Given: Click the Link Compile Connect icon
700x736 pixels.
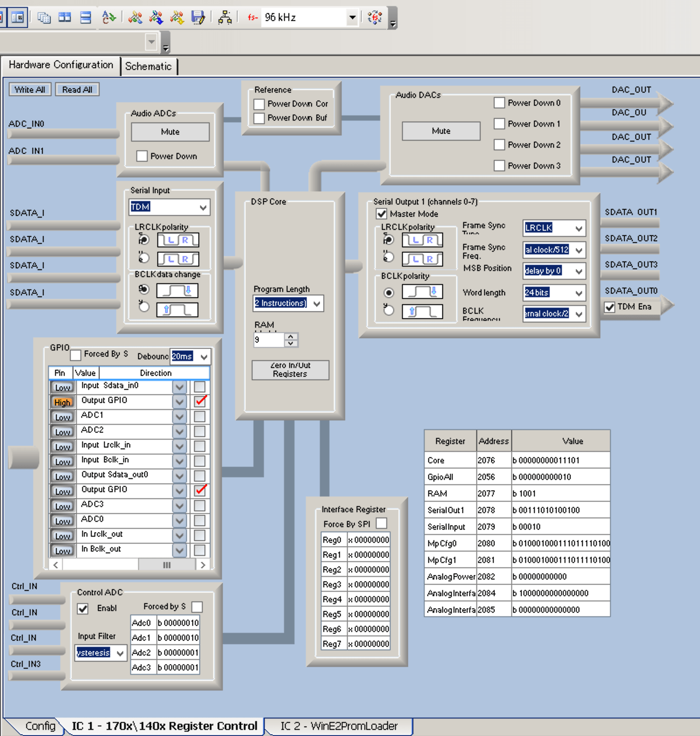Looking at the screenshot, I should click(x=135, y=17).
